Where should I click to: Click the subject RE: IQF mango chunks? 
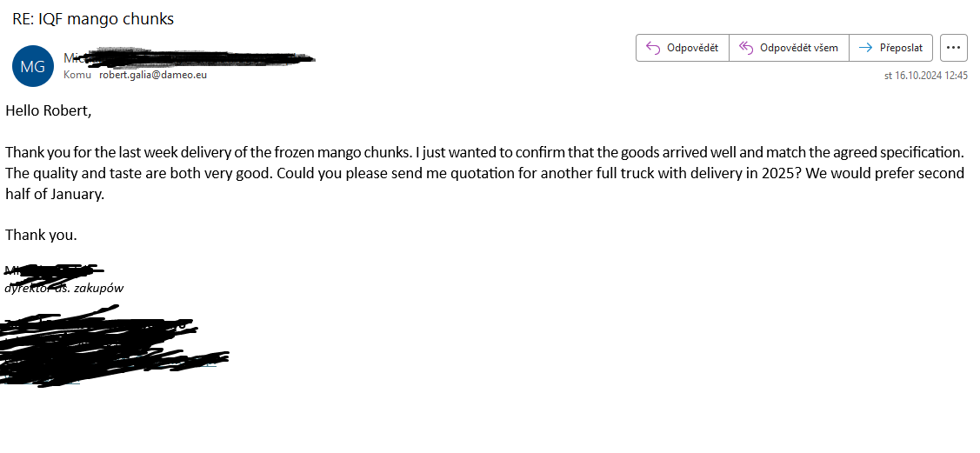pos(93,19)
